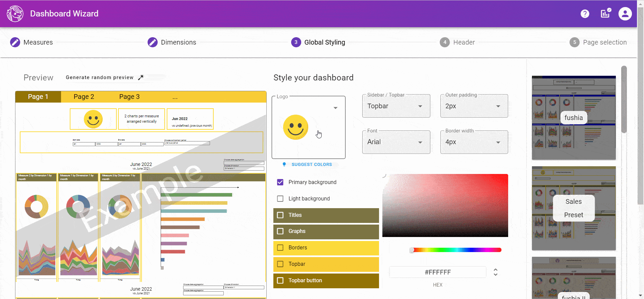Click the HEX color input field
644x299 pixels.
[x=438, y=272]
